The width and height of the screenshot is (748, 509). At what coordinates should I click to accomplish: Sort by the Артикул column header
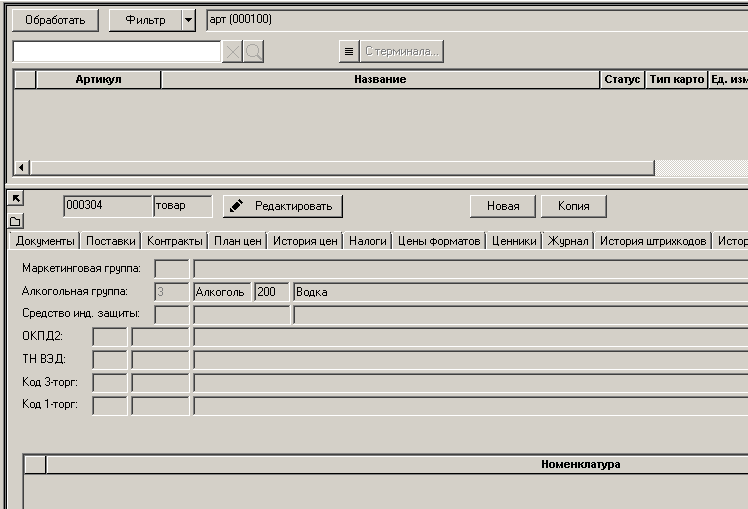click(x=98, y=79)
